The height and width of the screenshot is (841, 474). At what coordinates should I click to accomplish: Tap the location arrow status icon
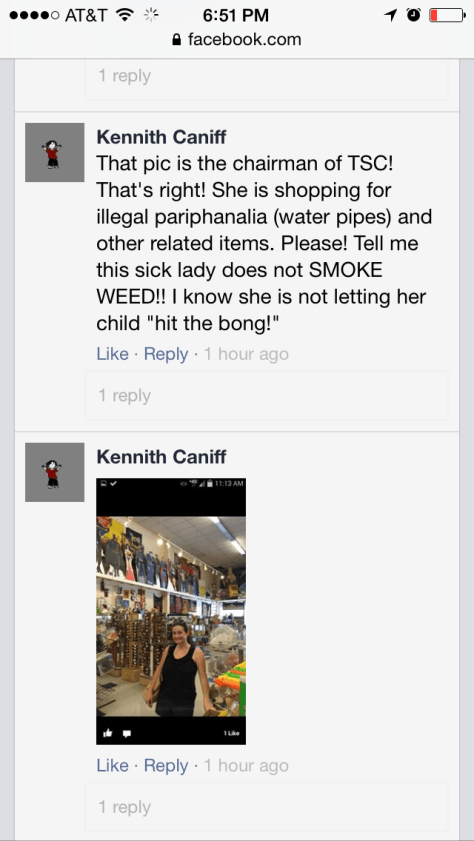tap(391, 16)
